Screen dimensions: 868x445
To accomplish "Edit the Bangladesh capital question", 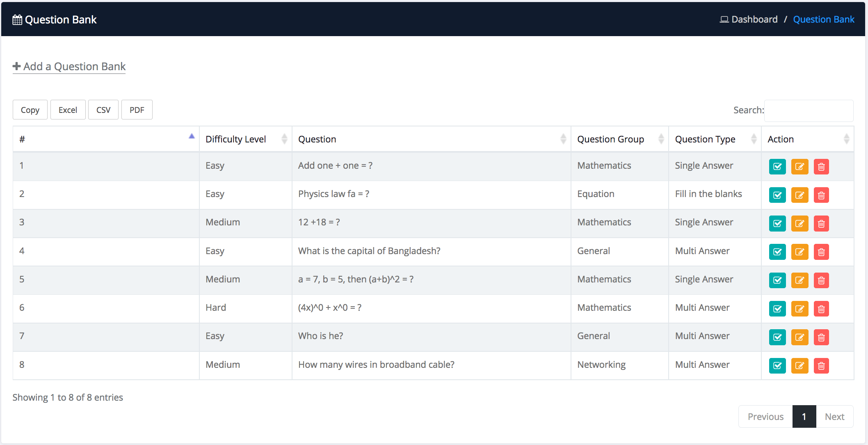I will pos(799,252).
